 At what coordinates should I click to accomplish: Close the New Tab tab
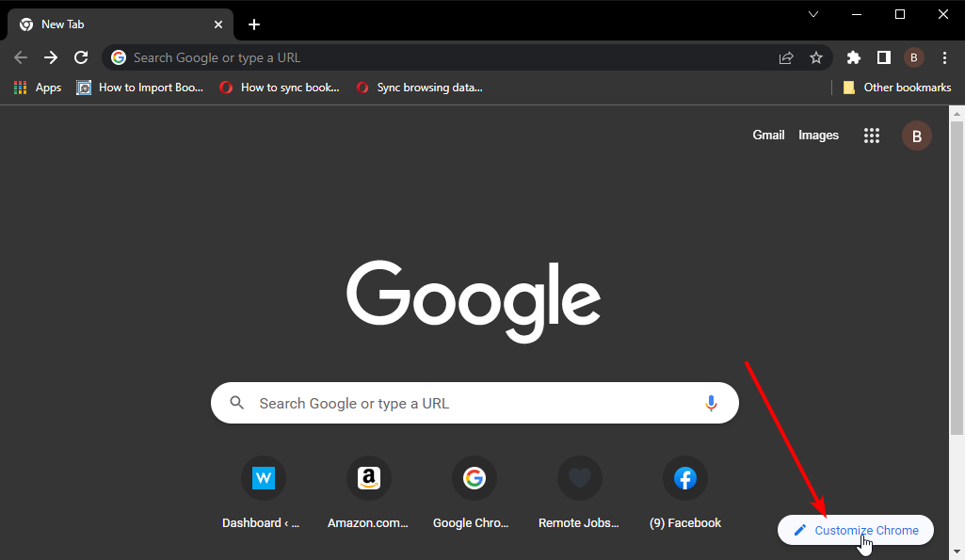[217, 24]
